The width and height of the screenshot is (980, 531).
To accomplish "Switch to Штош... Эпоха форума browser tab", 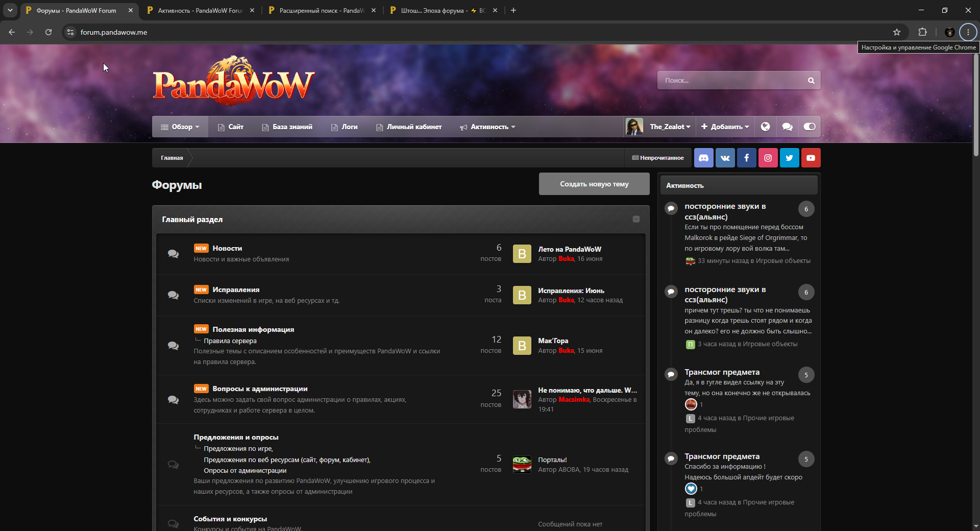I will (443, 10).
